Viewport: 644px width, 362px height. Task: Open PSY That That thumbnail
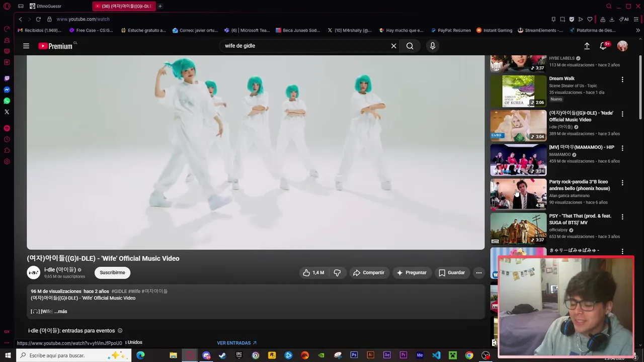(x=518, y=229)
